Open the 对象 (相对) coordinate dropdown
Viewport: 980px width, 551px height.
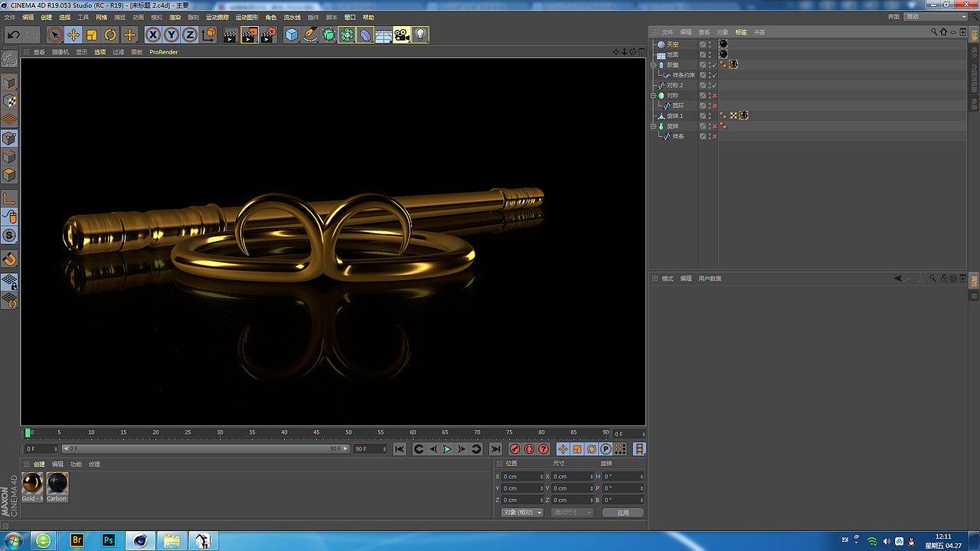pos(522,513)
